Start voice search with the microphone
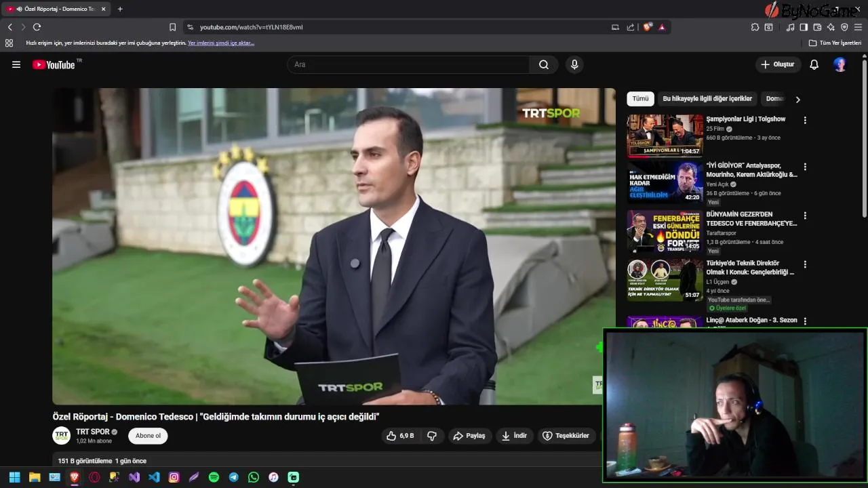Viewport: 868px width, 488px height. [574, 64]
